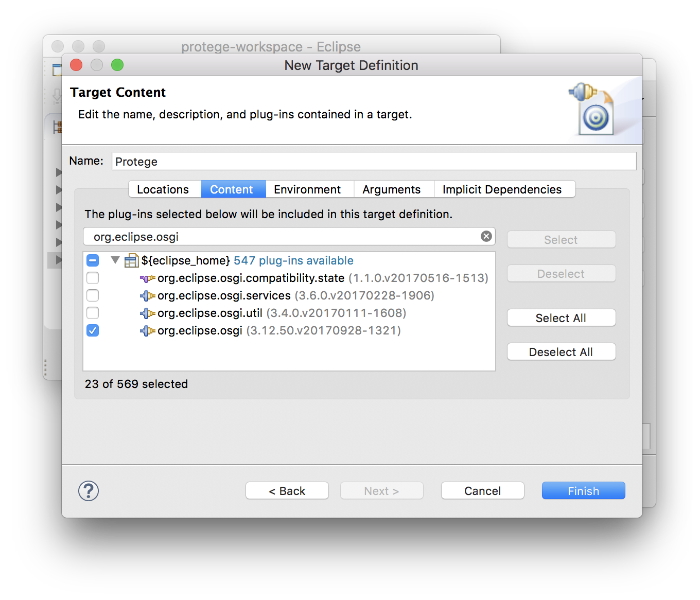This screenshot has width=700, height=600.
Task: Click the Deselect All button
Action: click(561, 352)
